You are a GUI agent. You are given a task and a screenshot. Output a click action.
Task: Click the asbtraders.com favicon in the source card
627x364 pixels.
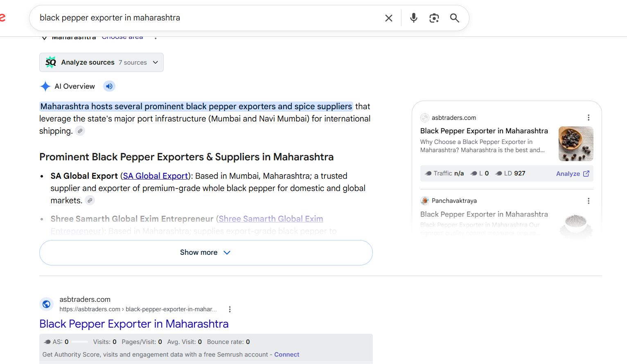425,118
